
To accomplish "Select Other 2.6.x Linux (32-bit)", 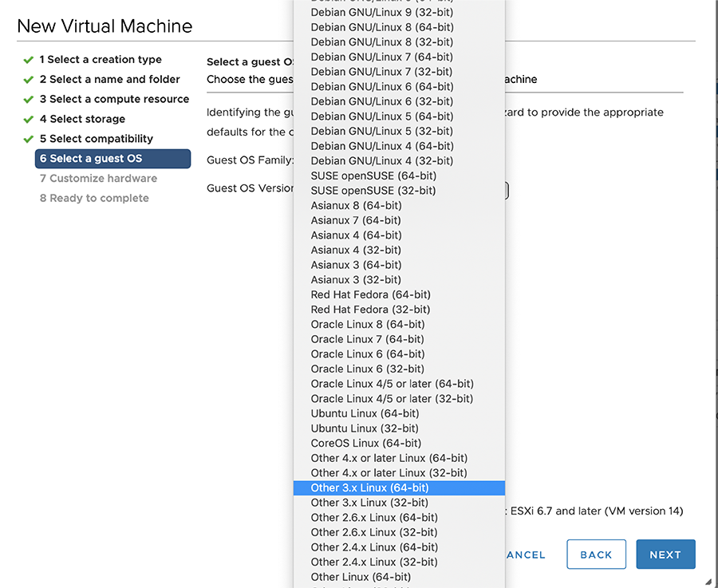I will click(399, 533).
